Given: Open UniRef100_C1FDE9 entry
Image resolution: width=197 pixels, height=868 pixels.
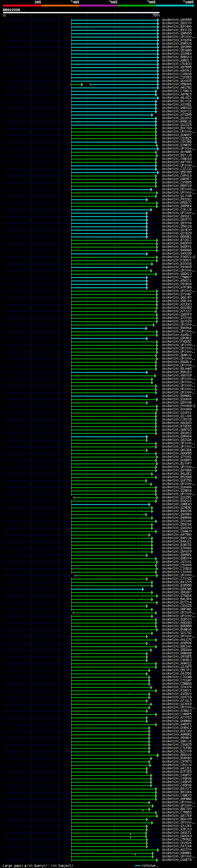Looking at the screenshot, I should (177, 78).
